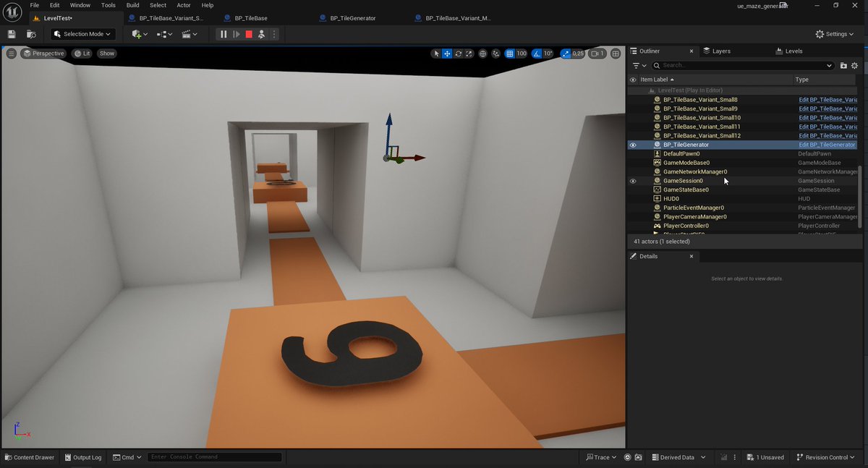
Task: Click Edit BP_TileGenerator link
Action: click(x=827, y=145)
